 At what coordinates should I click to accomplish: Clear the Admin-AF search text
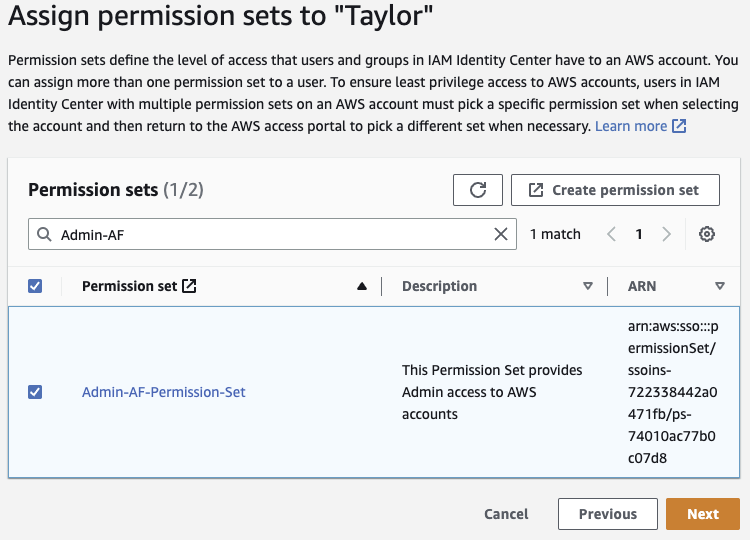[x=500, y=234]
